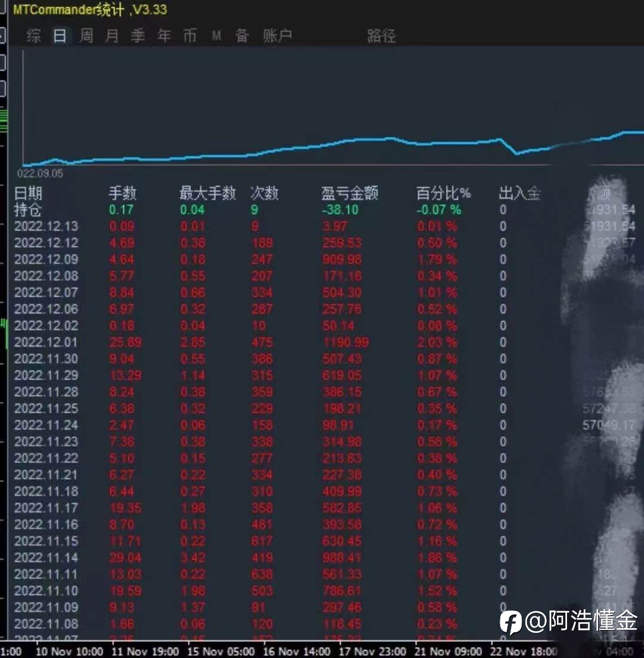Image resolution: width=644 pixels, height=658 pixels.
Task: Select date row 2022.11.15
Action: 46,541
